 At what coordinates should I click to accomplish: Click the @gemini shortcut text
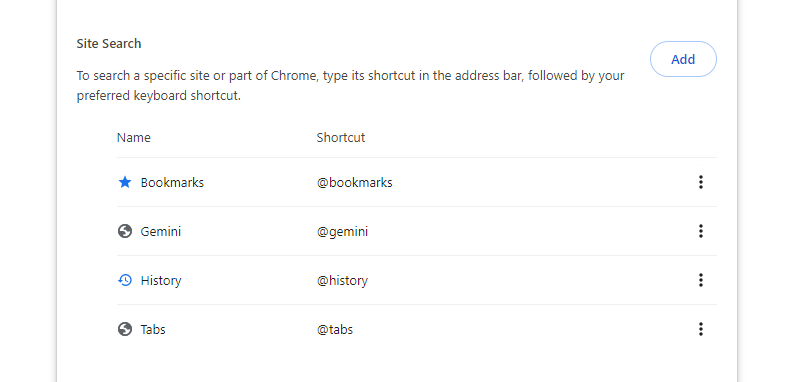[x=342, y=232]
